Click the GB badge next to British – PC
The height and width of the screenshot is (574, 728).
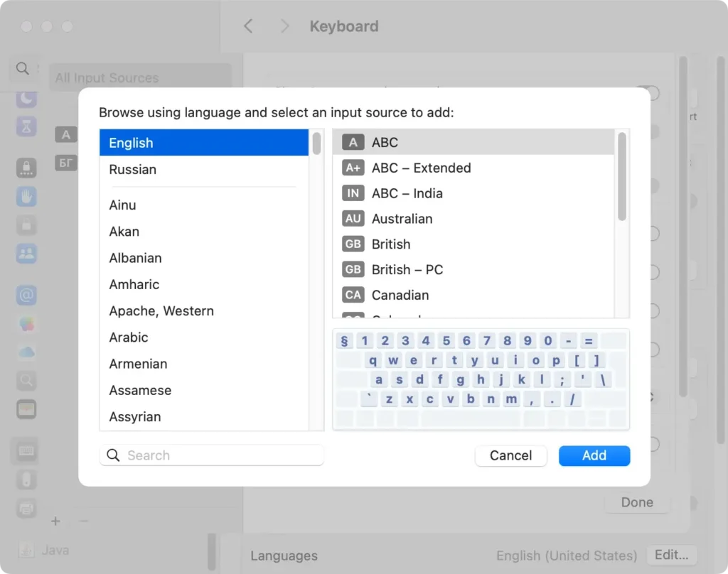click(x=353, y=269)
